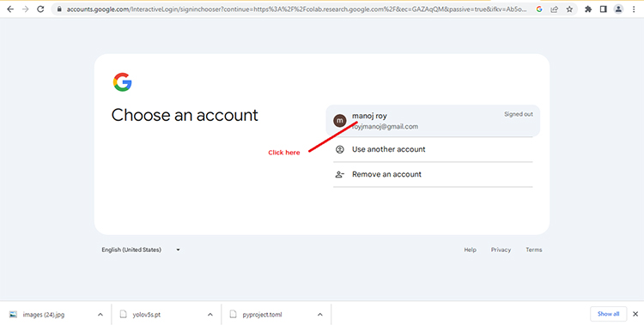The height and width of the screenshot is (325, 644).
Task: Click the pyproject.toml document icon
Action: pos(233,315)
